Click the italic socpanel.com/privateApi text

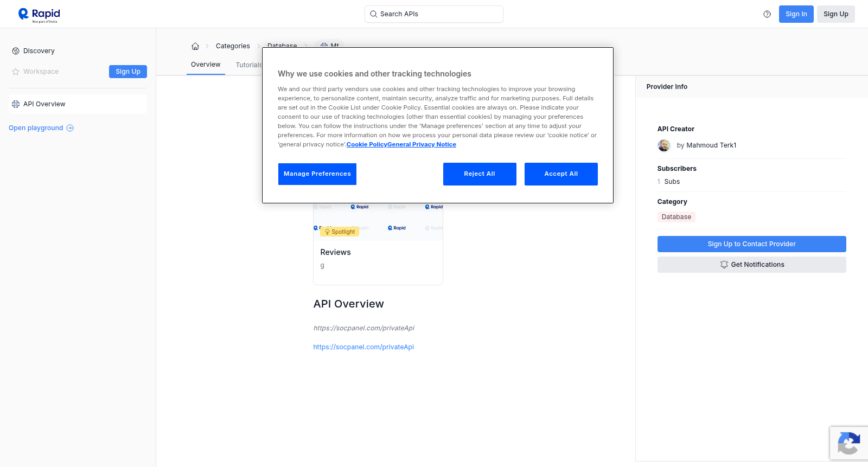click(x=364, y=328)
